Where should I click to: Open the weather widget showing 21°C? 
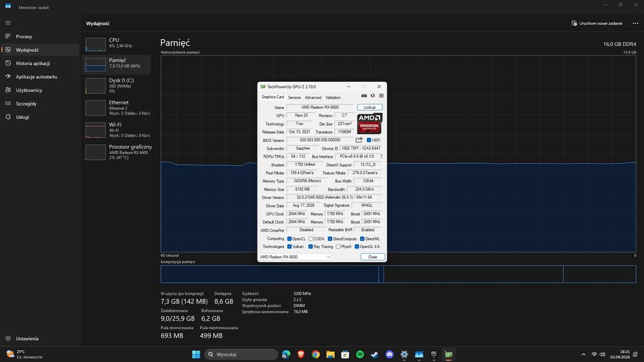24,354
